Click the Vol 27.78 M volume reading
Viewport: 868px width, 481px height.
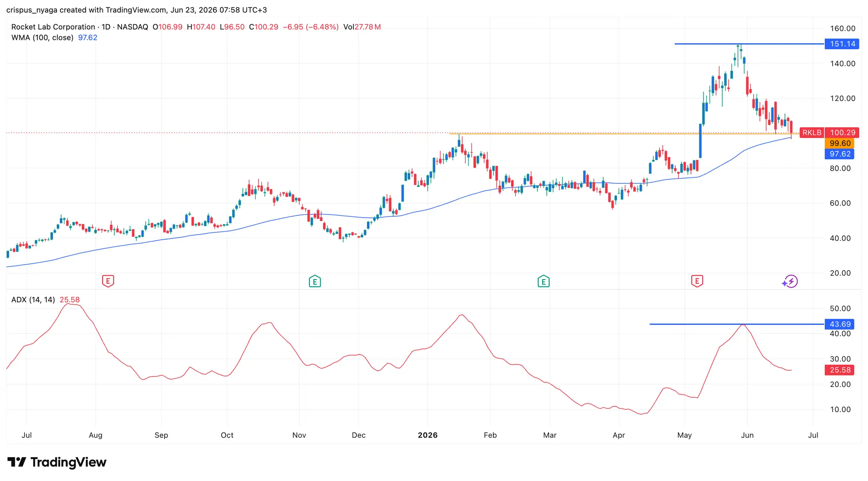tap(362, 27)
